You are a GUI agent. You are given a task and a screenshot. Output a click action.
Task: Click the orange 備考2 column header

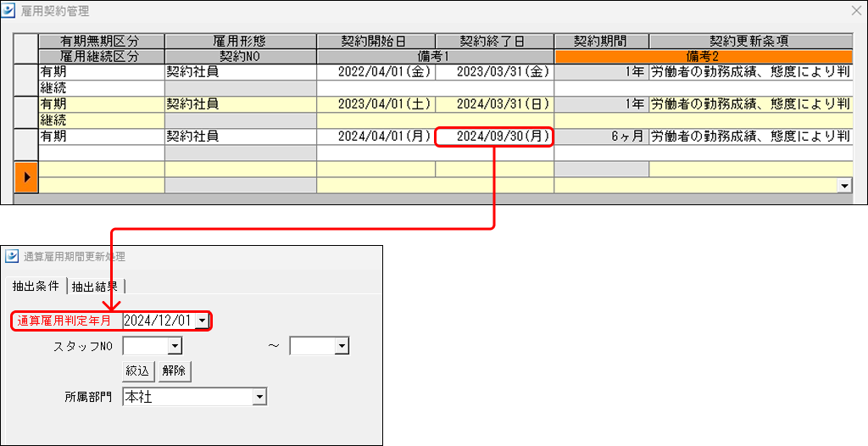[x=704, y=57]
